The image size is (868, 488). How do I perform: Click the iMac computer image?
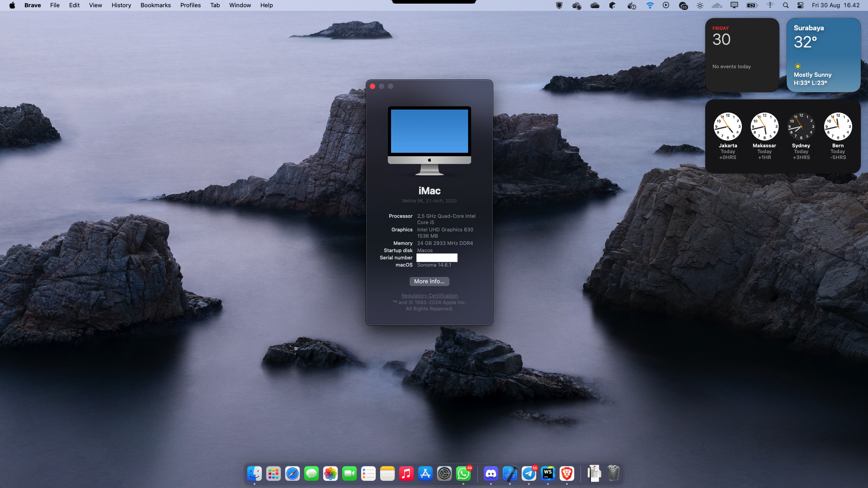click(x=429, y=141)
